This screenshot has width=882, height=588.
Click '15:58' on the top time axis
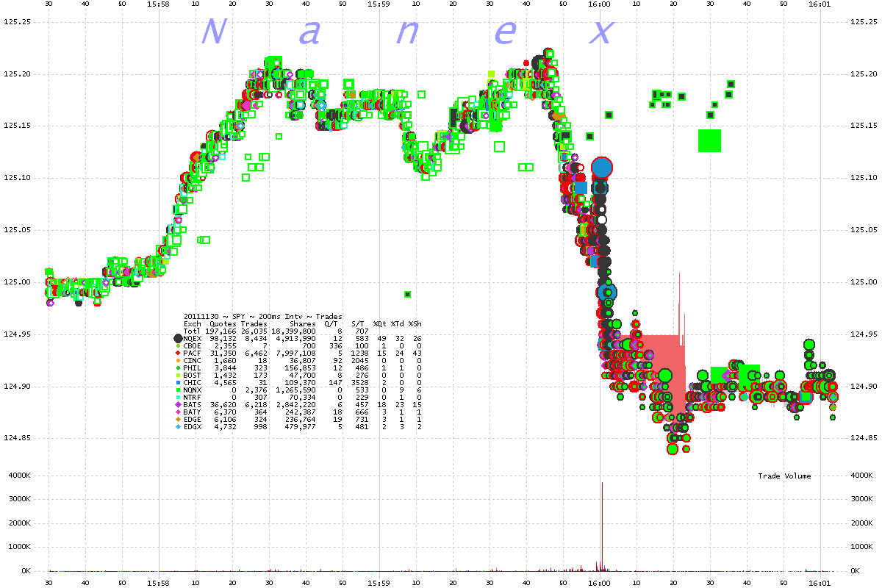159,4
